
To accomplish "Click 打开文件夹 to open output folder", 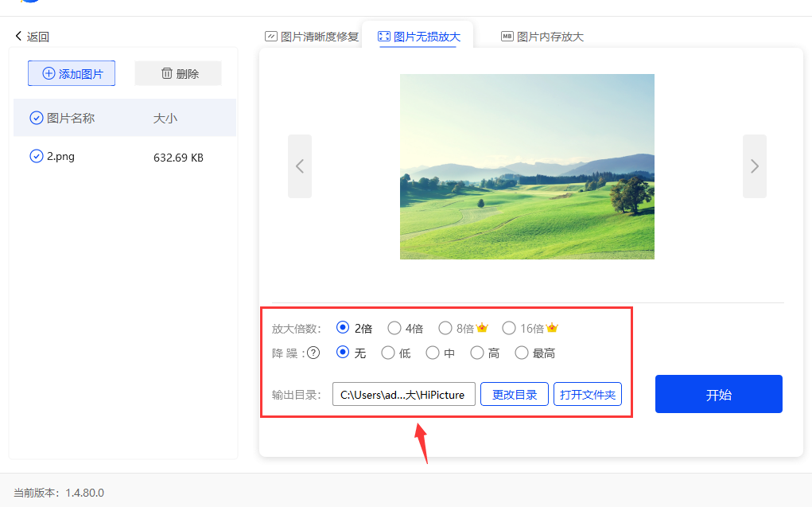I will pyautogui.click(x=587, y=393).
